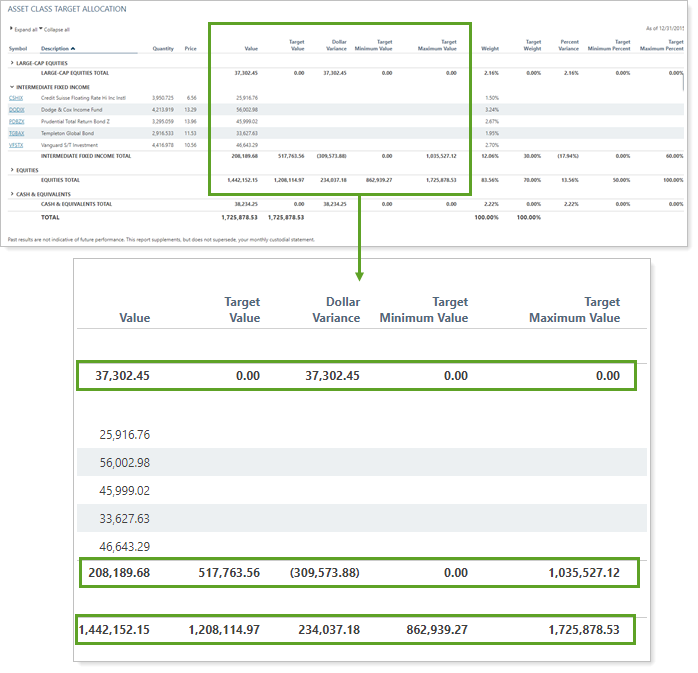Expand the Large-Cap Equities group
The width and height of the screenshot is (698, 673).
tap(11, 62)
